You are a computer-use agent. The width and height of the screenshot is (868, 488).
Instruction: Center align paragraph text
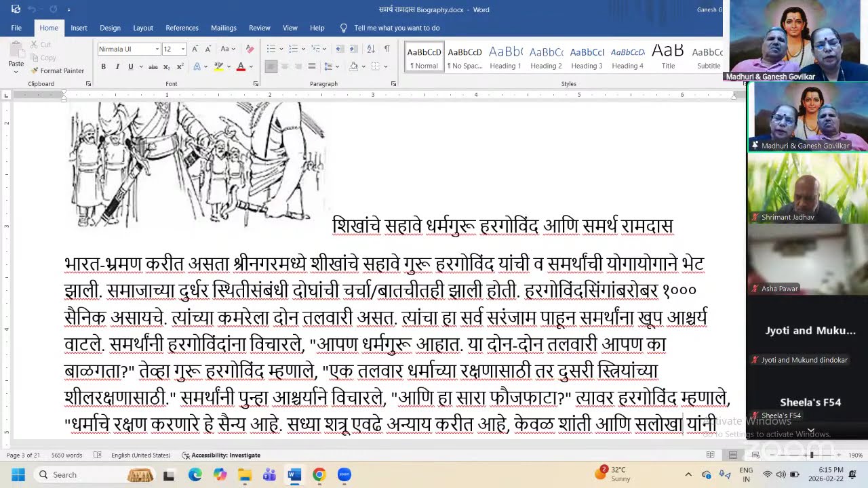coord(285,66)
